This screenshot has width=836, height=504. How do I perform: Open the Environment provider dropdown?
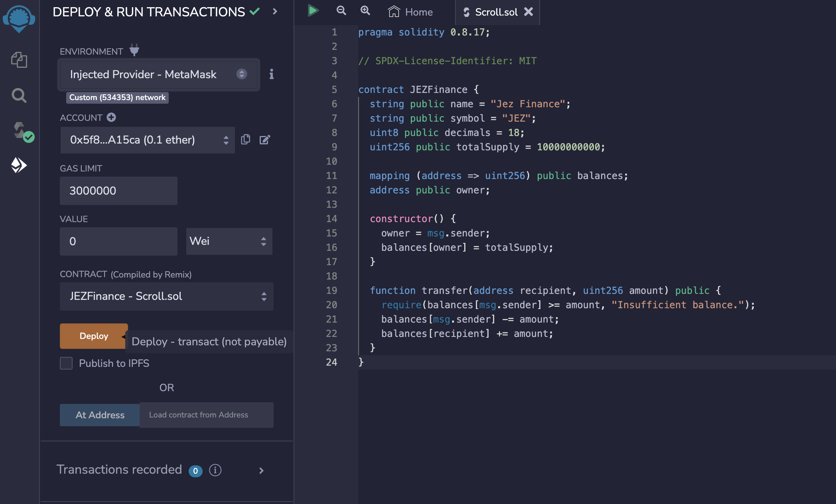click(x=159, y=75)
